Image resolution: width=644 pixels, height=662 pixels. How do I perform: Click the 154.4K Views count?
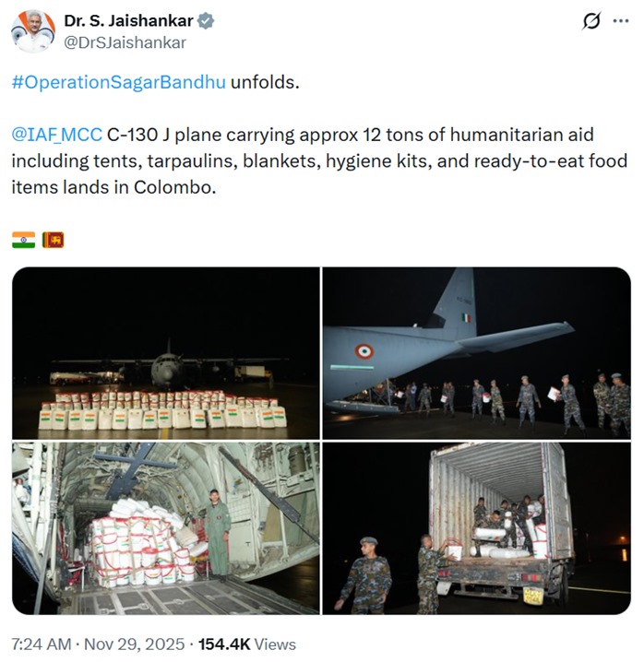point(247,644)
